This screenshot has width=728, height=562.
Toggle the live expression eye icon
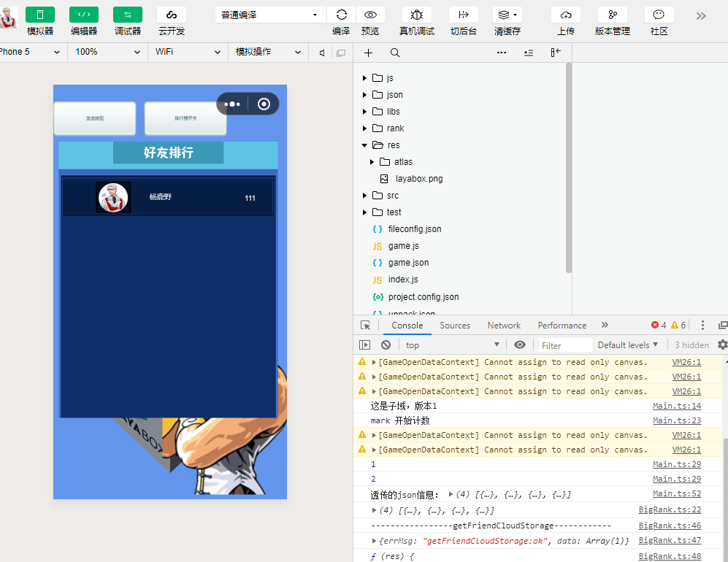pyautogui.click(x=520, y=344)
